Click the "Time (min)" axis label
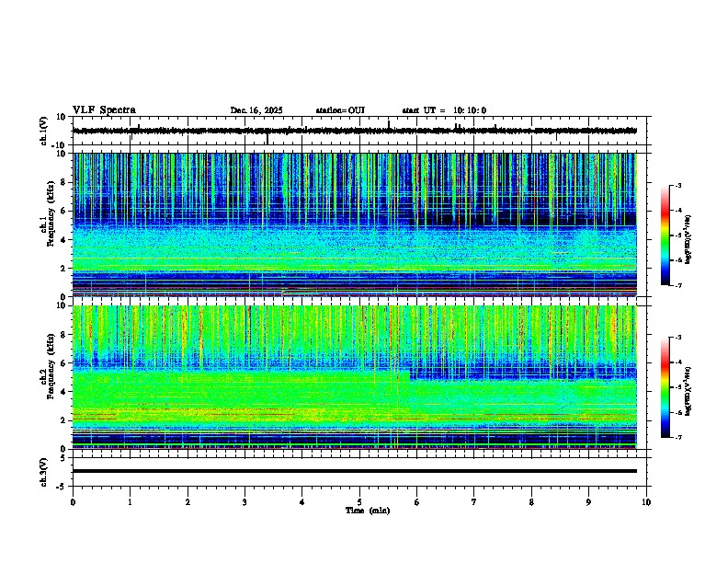 [368, 511]
